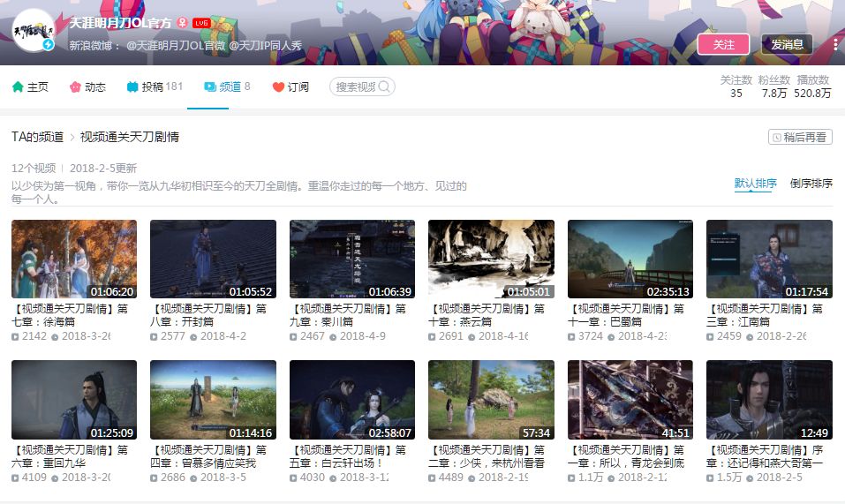Click the breadcrumb chevron after TA的频道
845x504 pixels.
pos(72,138)
